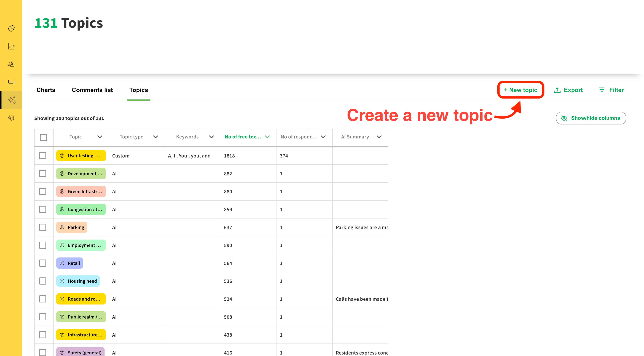This screenshot has height=356, width=644.
Task: Open the AI Summary column dropdown
Action: pyautogui.click(x=379, y=137)
